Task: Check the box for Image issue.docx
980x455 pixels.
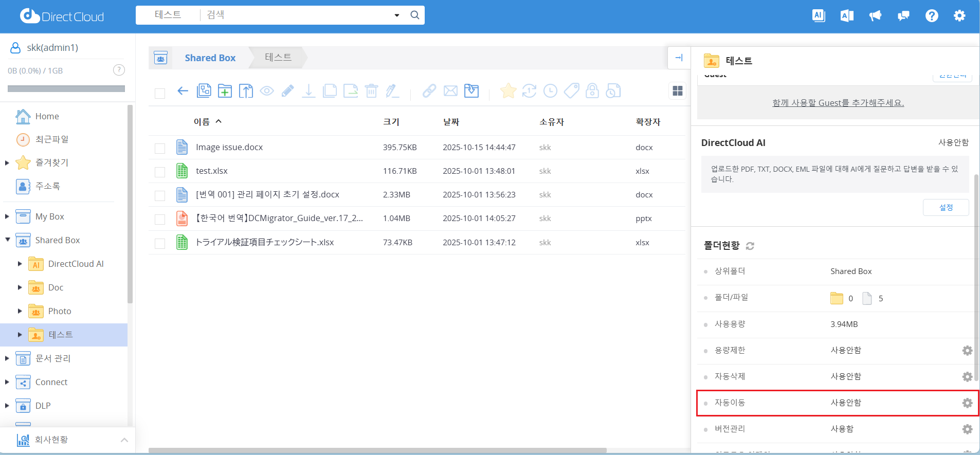Action: 160,148
